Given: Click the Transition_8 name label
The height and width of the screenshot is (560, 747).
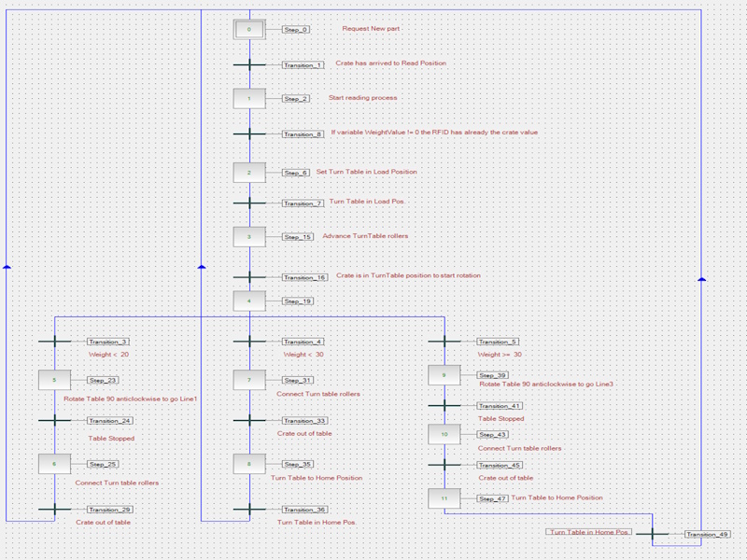Looking at the screenshot, I should point(303,134).
